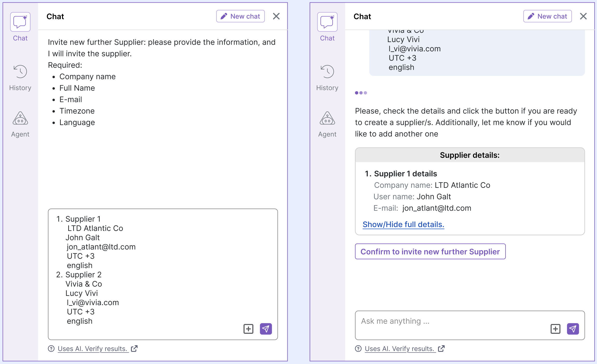Click the send arrow in right panel
Image resolution: width=597 pixels, height=364 pixels.
tap(573, 329)
